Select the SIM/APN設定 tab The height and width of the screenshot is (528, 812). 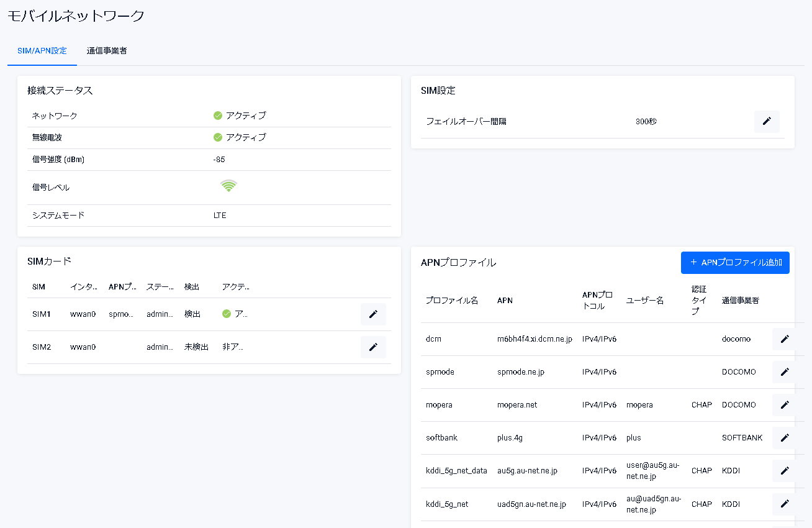click(42, 51)
